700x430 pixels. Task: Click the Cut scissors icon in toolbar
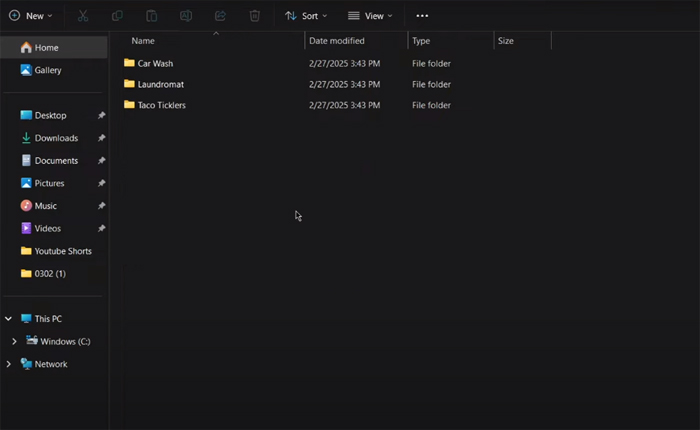(83, 16)
